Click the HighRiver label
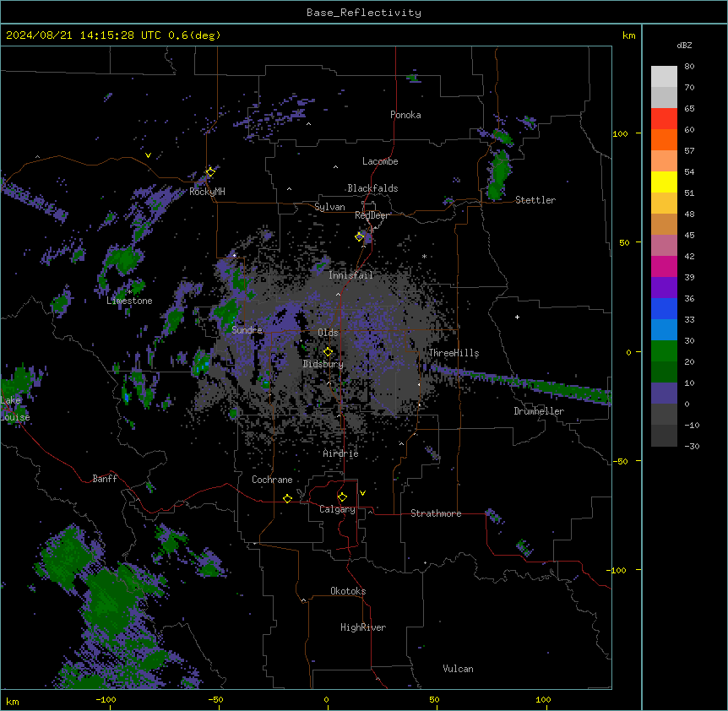This screenshot has height=711, width=728. pos(363,627)
